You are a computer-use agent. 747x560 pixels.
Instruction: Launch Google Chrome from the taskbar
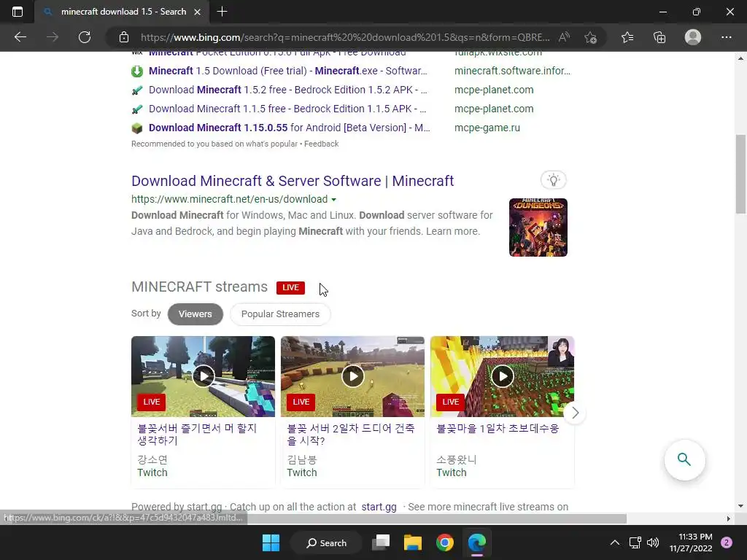tap(445, 542)
